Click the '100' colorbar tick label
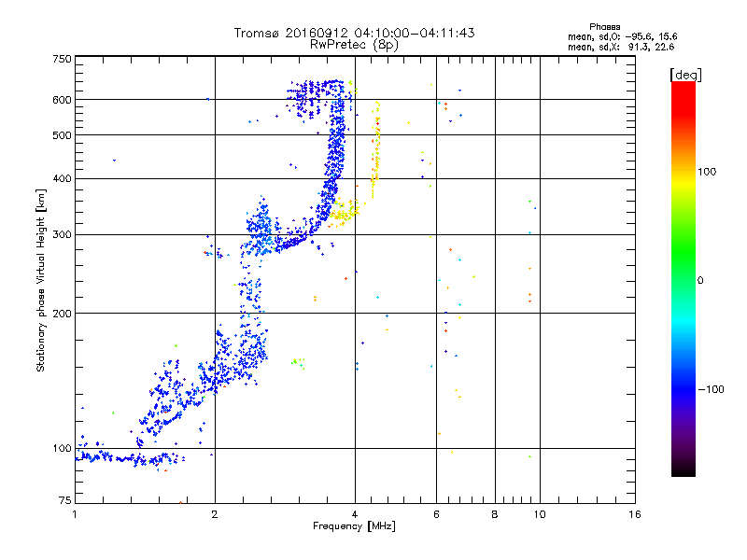Screen dimensions: 747x560 pos(707,172)
